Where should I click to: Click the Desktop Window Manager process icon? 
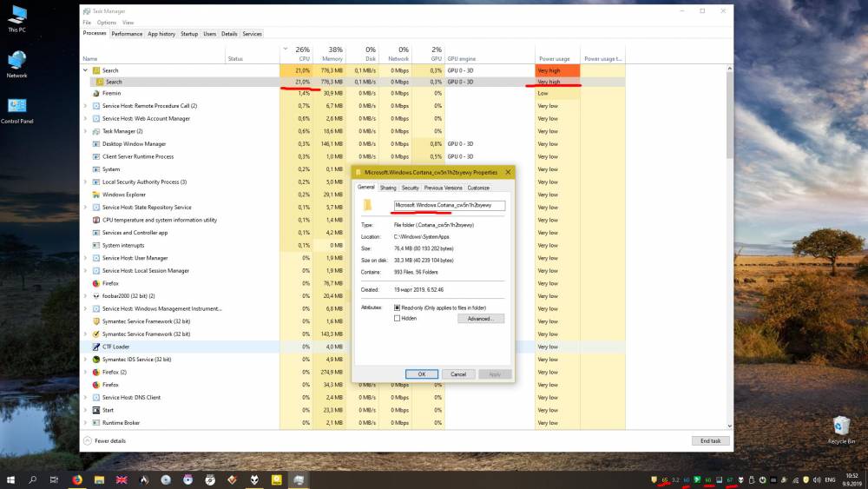tap(96, 144)
